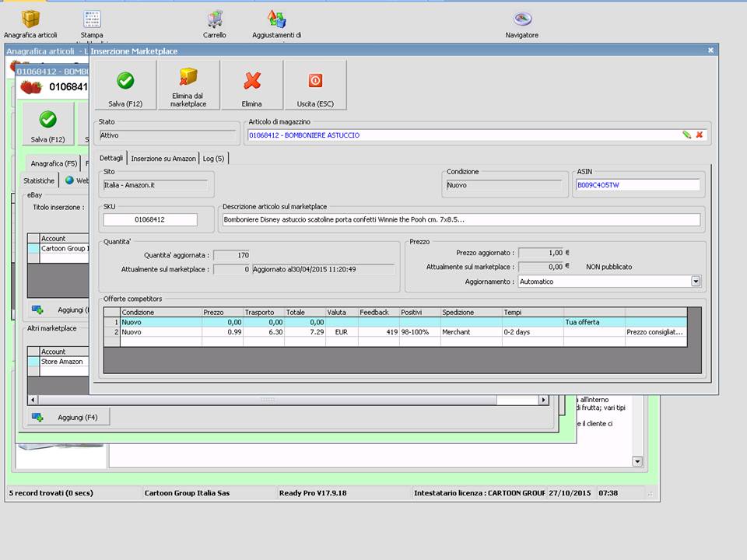Viewport: 747px width, 560px height.
Task: Open Anagrafica articoli from the top toolbar
Action: pyautogui.click(x=30, y=23)
